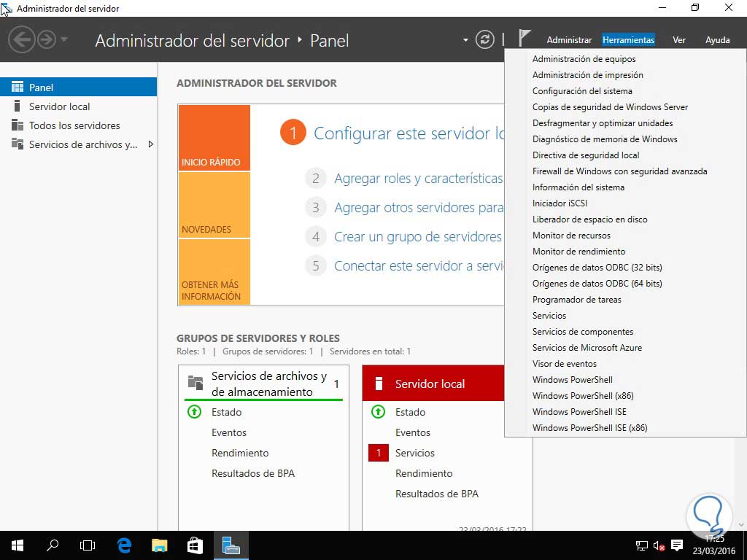Click Estado in Servidor local tile
The height and width of the screenshot is (560, 747).
410,412
